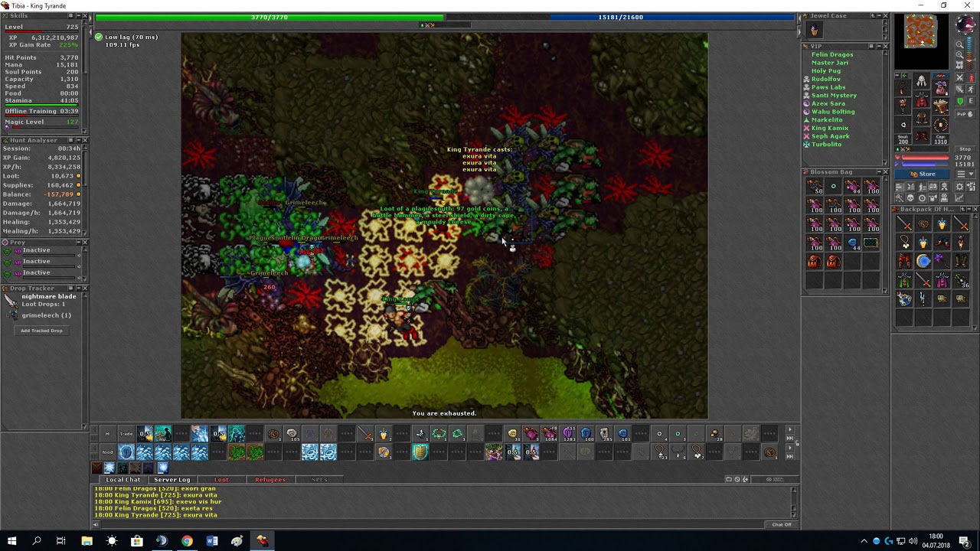The width and height of the screenshot is (980, 551).
Task: Select Turbolito in VIP list
Action: [x=826, y=144]
